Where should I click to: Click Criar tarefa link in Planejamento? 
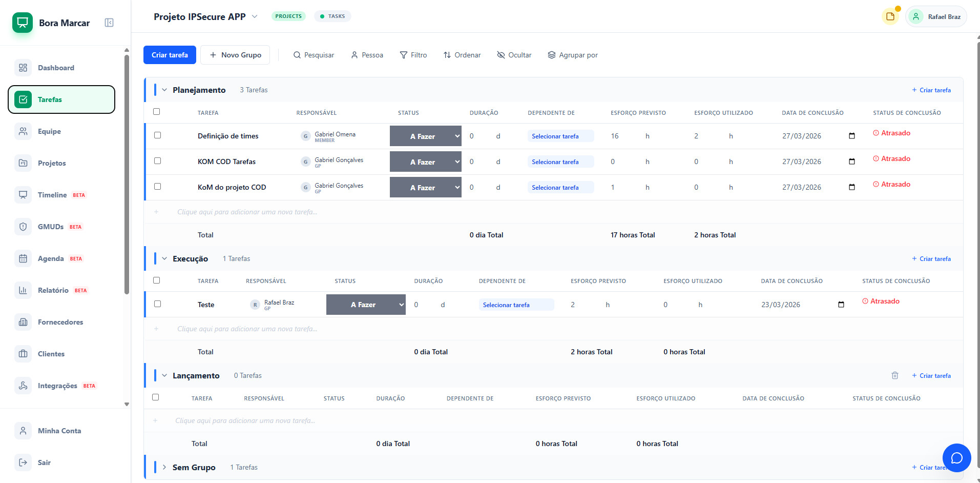[931, 90]
